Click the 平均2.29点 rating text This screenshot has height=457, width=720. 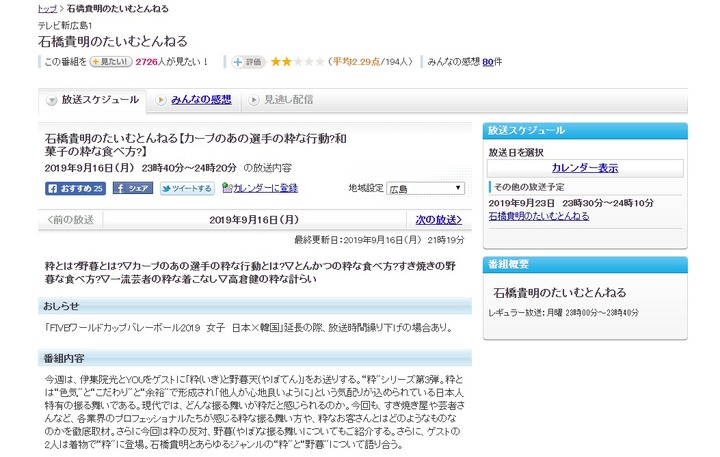coord(356,62)
